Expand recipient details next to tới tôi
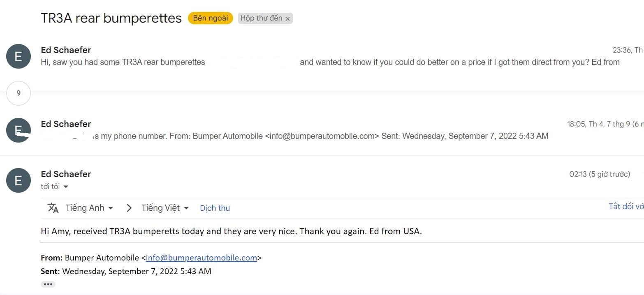The image size is (644, 295). pos(66,187)
